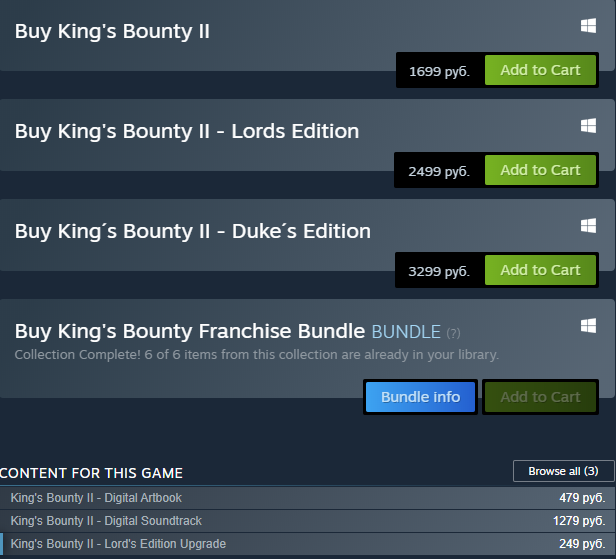The height and width of the screenshot is (559, 616).
Task: Add Lords Edition to cart
Action: tap(540, 170)
